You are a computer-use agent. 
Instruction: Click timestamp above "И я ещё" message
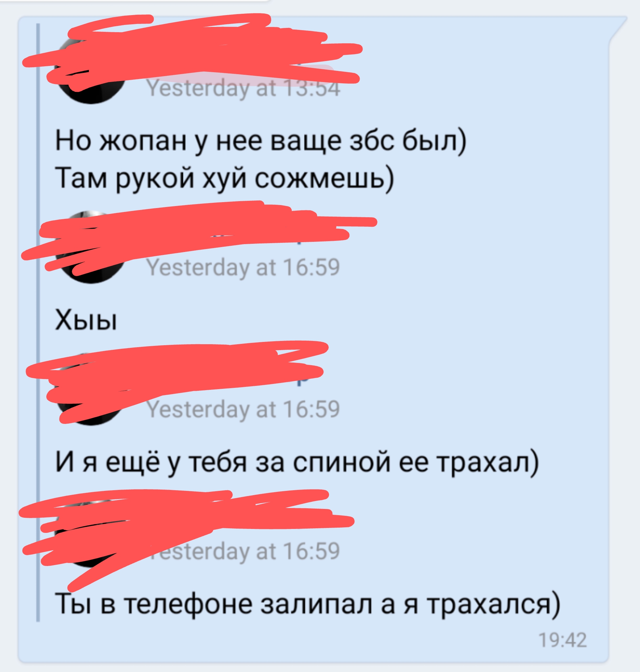243,409
